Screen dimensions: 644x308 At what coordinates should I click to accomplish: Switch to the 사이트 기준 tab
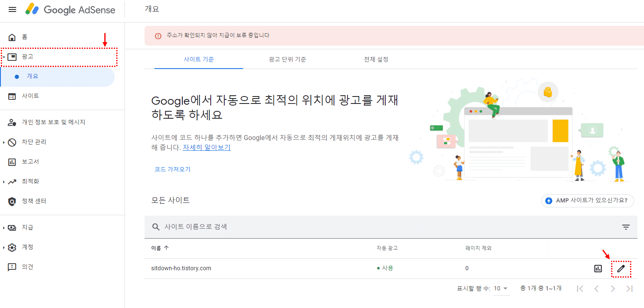199,59
